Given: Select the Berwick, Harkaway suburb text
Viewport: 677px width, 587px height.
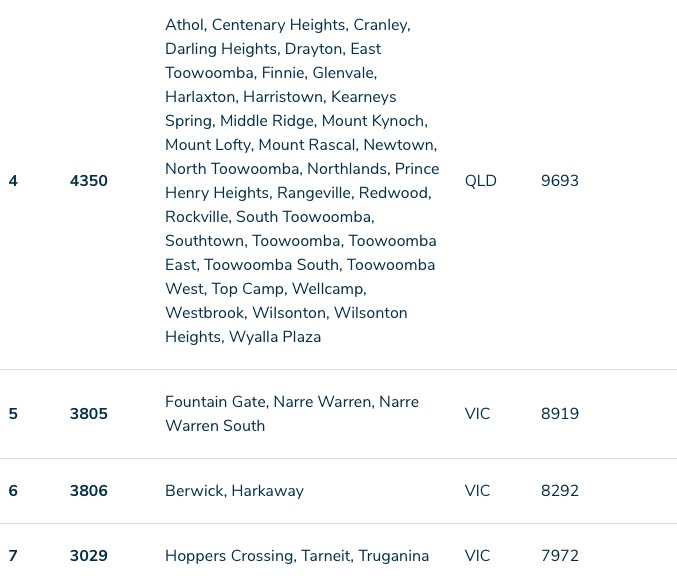Looking at the screenshot, I should point(234,491).
